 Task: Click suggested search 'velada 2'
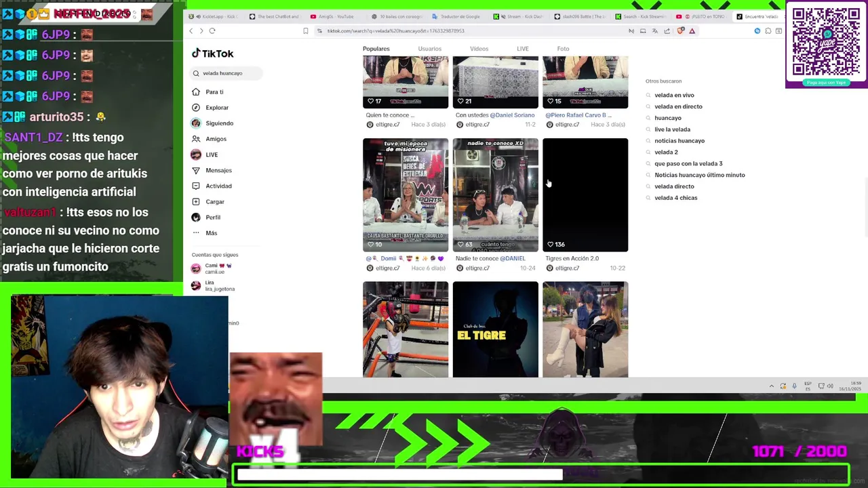click(666, 152)
